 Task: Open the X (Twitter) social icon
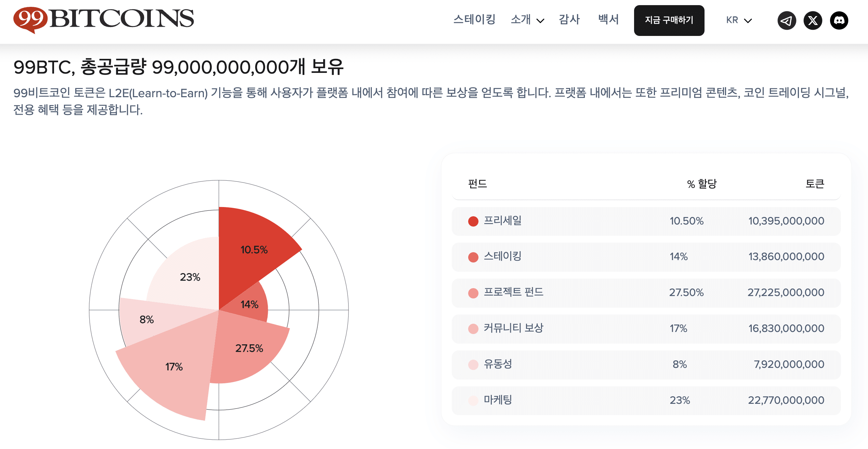click(813, 21)
